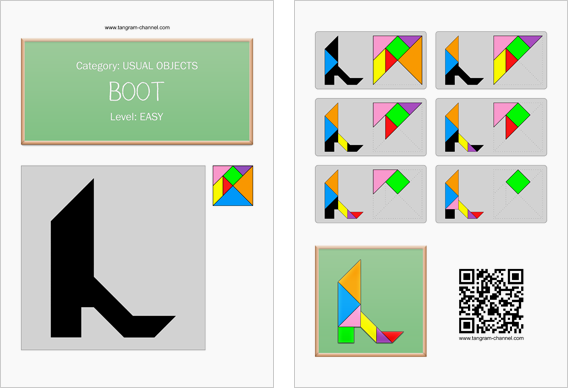568x388 pixels.
Task: Select the solution step with only blue triangle placed
Action: tap(371, 60)
